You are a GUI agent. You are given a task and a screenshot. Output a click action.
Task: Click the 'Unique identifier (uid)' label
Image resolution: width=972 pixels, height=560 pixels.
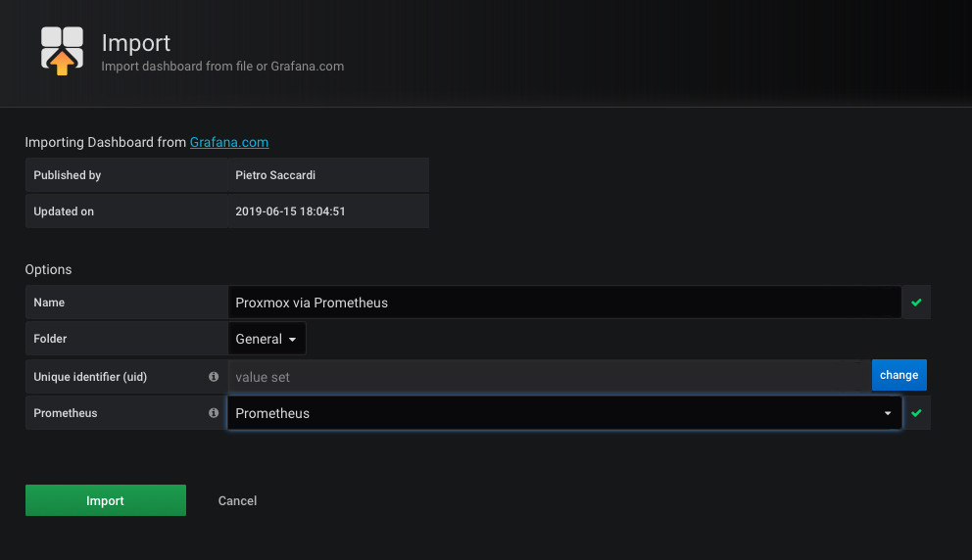tap(90, 377)
